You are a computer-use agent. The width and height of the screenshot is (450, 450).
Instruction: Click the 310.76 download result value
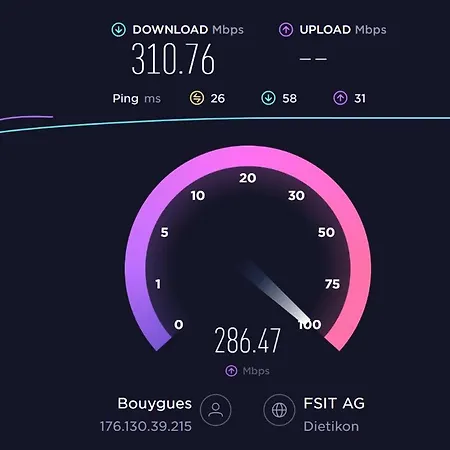click(x=173, y=59)
